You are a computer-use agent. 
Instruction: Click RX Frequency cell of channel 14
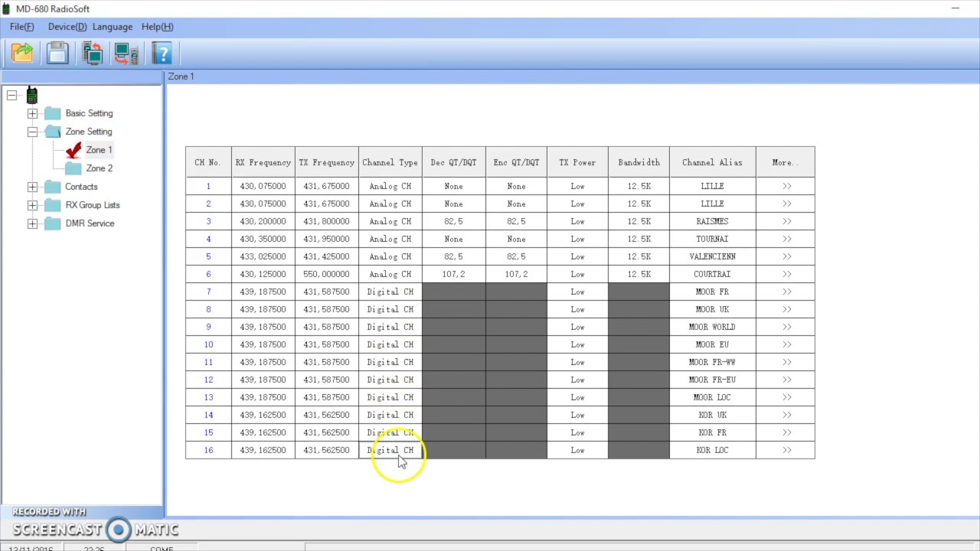pyautogui.click(x=263, y=415)
